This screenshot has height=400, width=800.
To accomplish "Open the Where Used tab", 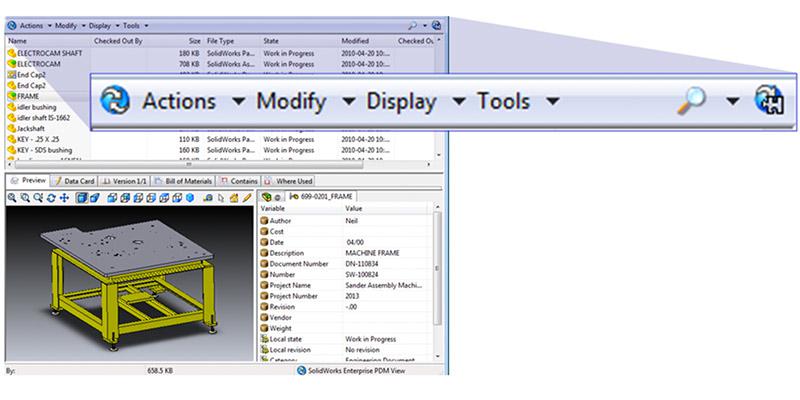I will [x=289, y=181].
